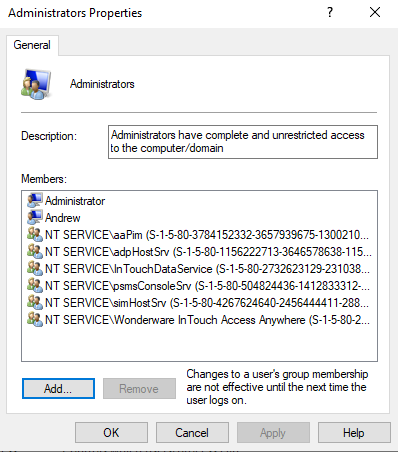Click inside the Description text field
The height and width of the screenshot is (452, 398).
(x=243, y=142)
